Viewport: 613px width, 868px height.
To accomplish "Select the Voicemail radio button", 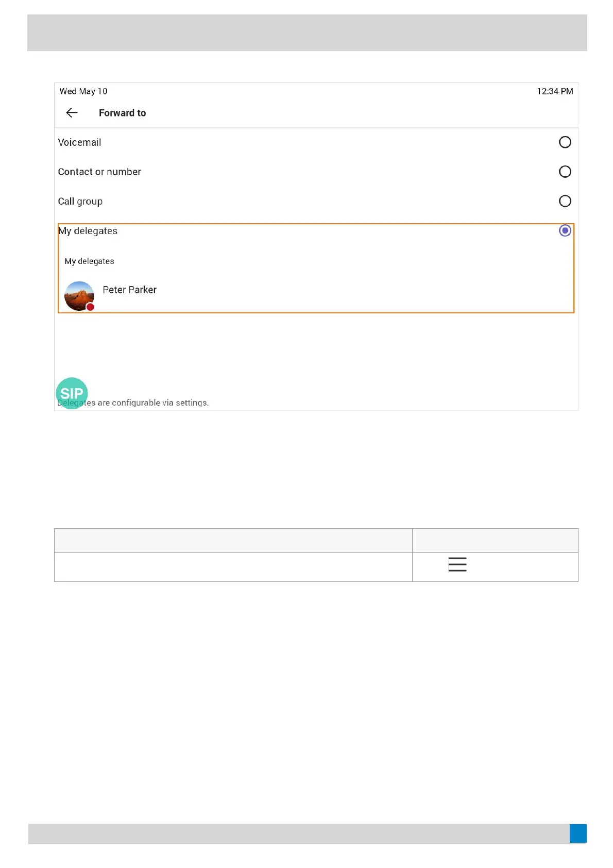I will 565,142.
